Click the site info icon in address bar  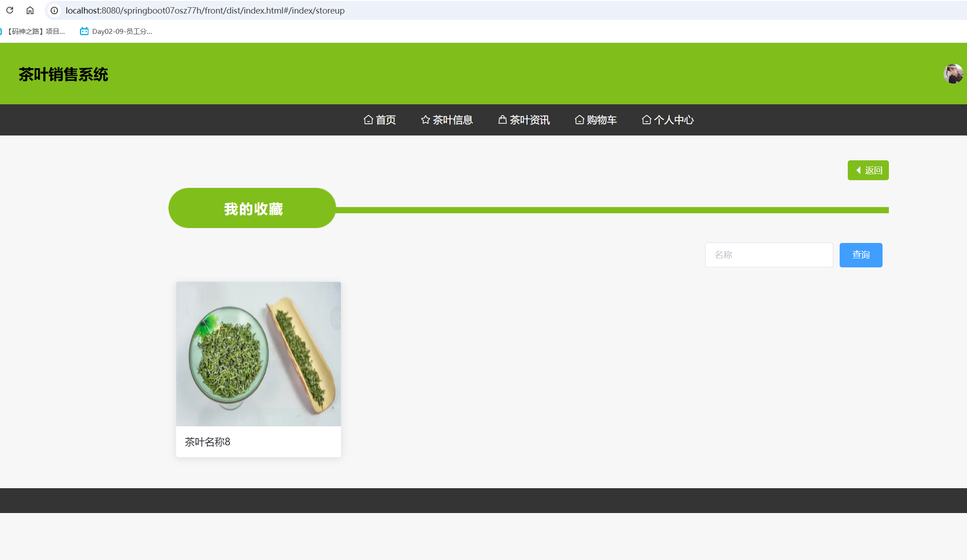pyautogui.click(x=54, y=10)
